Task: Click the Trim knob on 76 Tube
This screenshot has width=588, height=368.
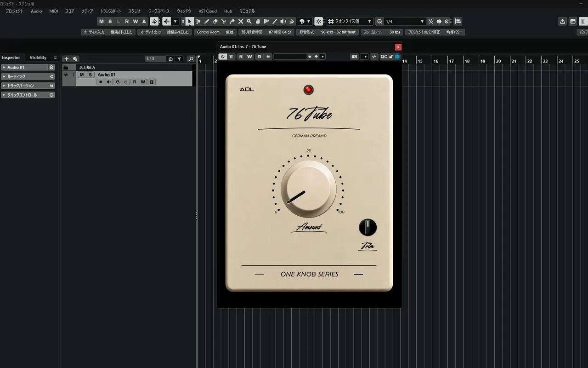Action: [367, 227]
